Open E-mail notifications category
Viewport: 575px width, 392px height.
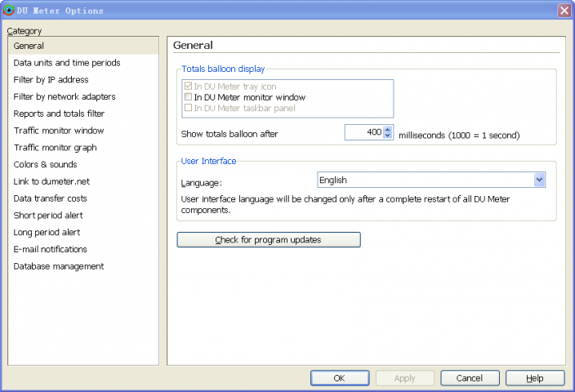click(x=50, y=249)
